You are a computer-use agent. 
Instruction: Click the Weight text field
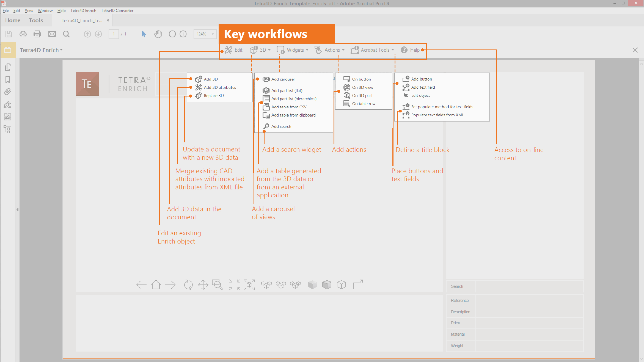[529, 346]
